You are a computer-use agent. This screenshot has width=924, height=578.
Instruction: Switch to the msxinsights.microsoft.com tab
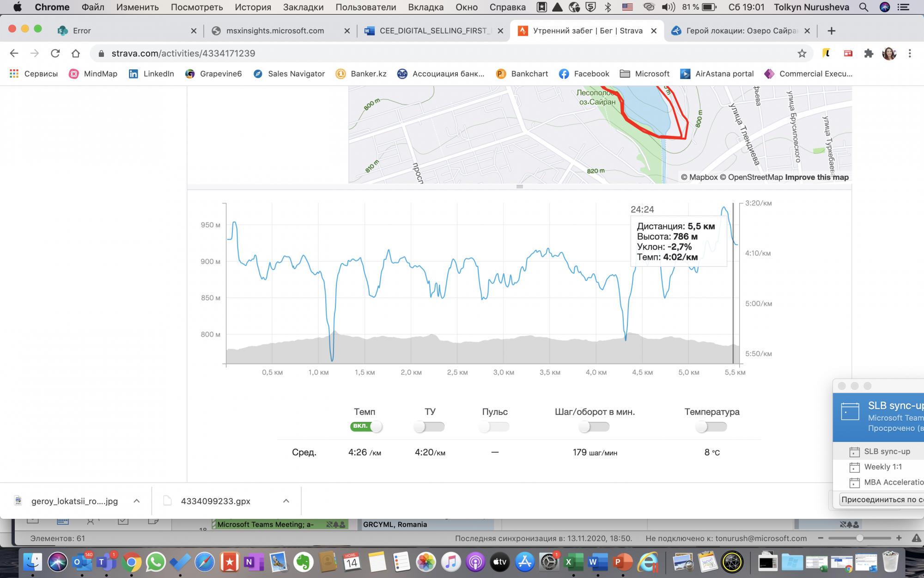[275, 31]
